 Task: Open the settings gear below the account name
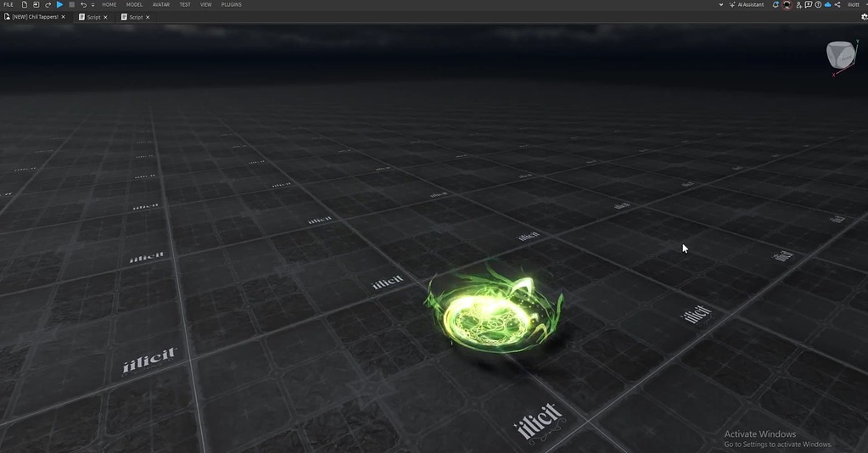[864, 17]
